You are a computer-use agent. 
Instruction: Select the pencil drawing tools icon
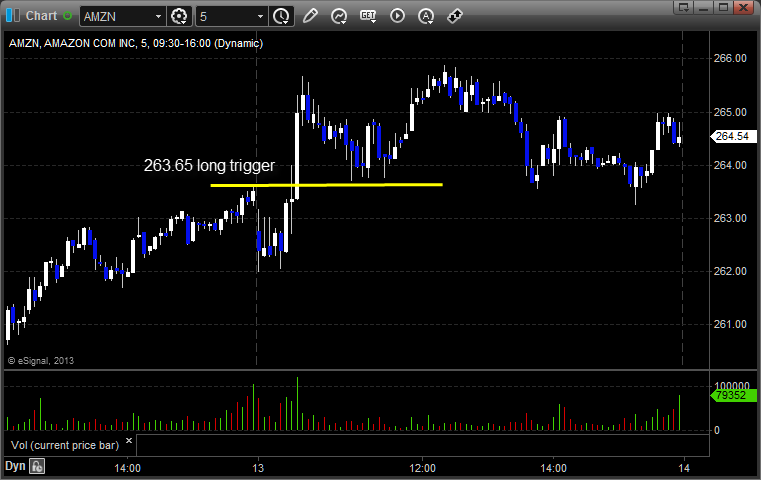310,16
